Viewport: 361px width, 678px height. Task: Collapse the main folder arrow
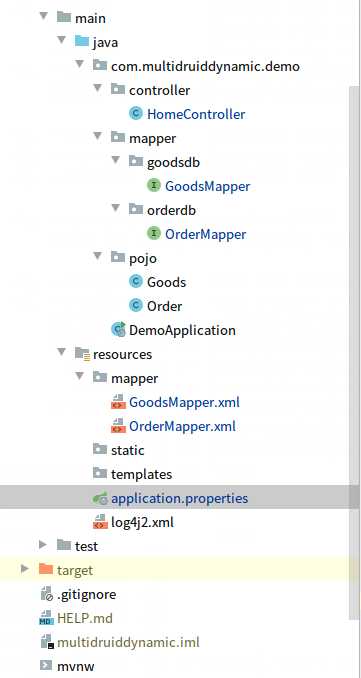43,16
